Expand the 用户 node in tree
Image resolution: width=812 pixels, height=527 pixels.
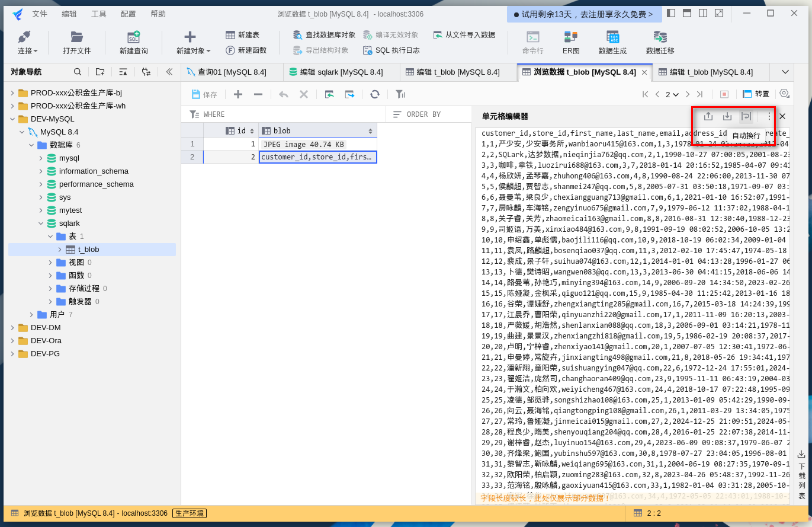(x=31, y=315)
